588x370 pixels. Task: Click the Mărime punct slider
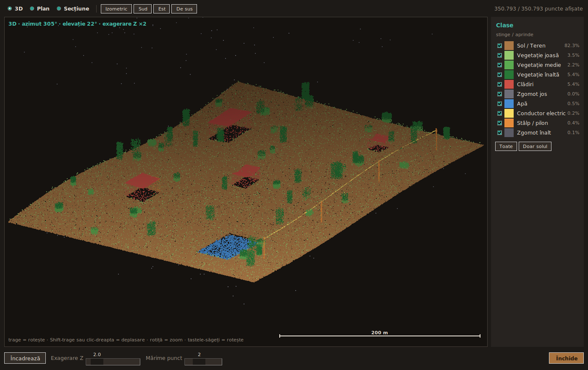tap(203, 362)
